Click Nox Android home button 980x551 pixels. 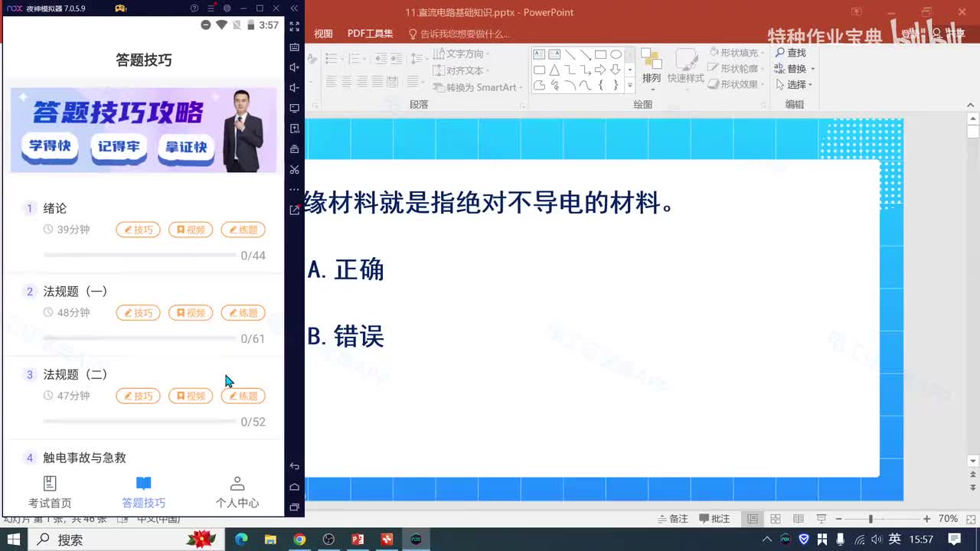point(295,487)
